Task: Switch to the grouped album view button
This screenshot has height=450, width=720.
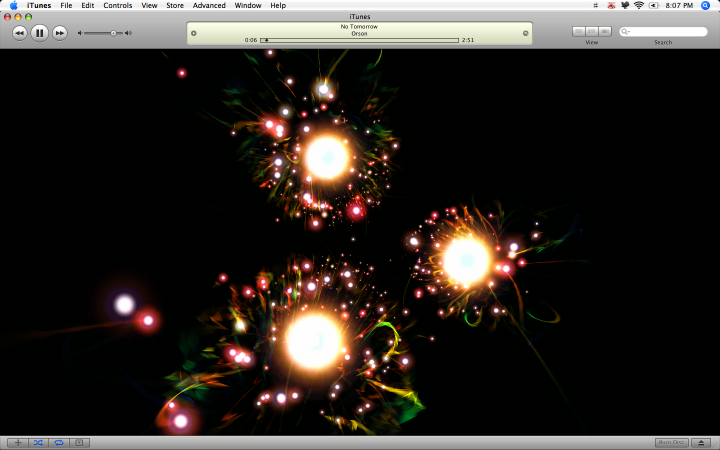Action: click(592, 31)
